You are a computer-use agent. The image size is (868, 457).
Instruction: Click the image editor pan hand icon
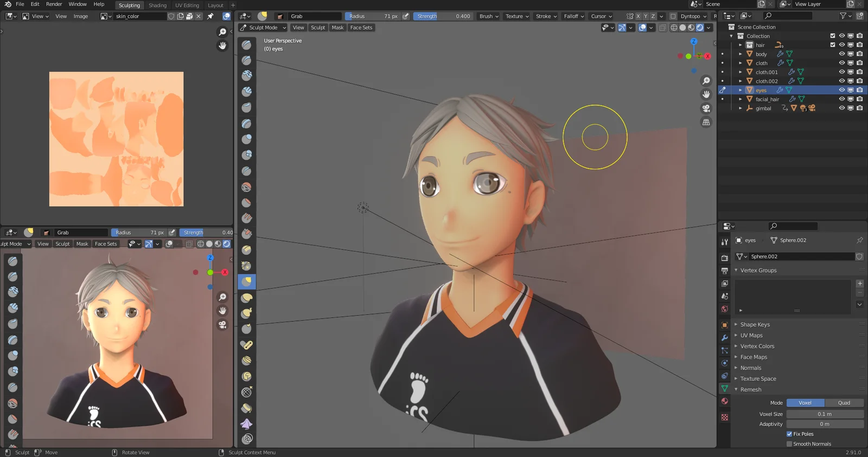point(222,46)
